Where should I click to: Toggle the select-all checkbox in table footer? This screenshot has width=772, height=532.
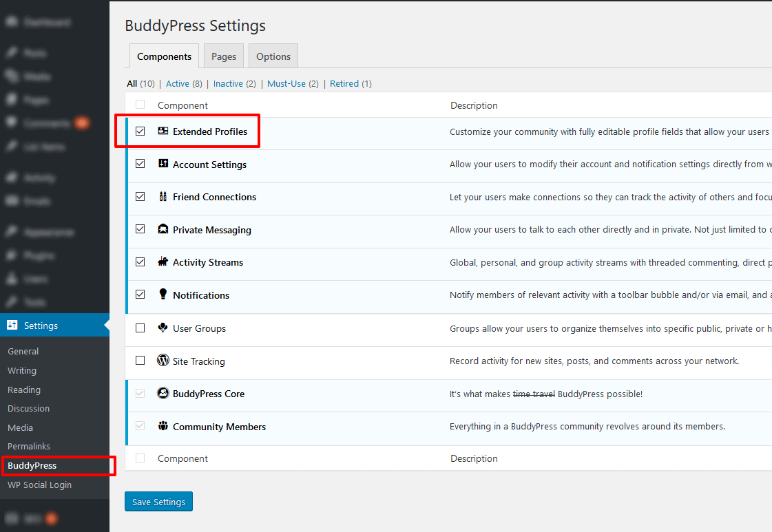coord(140,458)
